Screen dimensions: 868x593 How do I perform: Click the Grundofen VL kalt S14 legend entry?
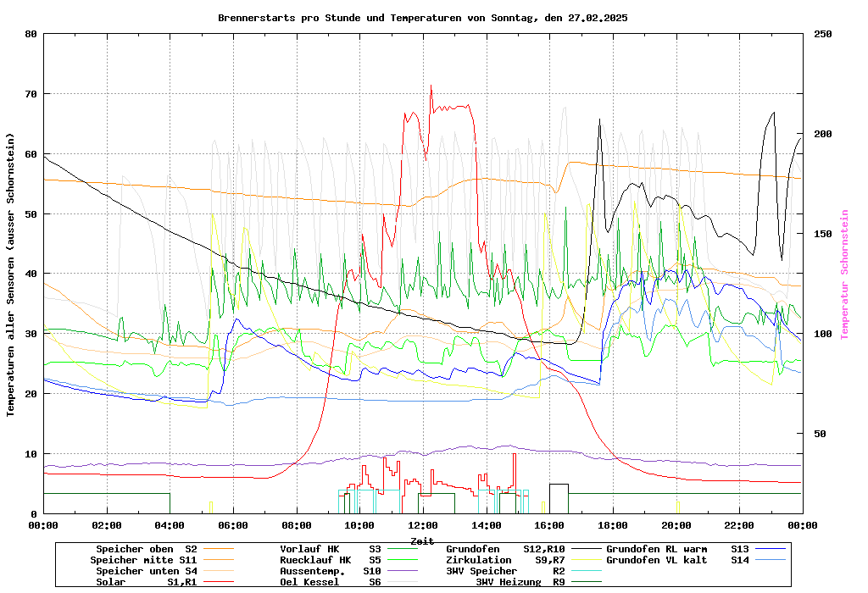(678, 560)
